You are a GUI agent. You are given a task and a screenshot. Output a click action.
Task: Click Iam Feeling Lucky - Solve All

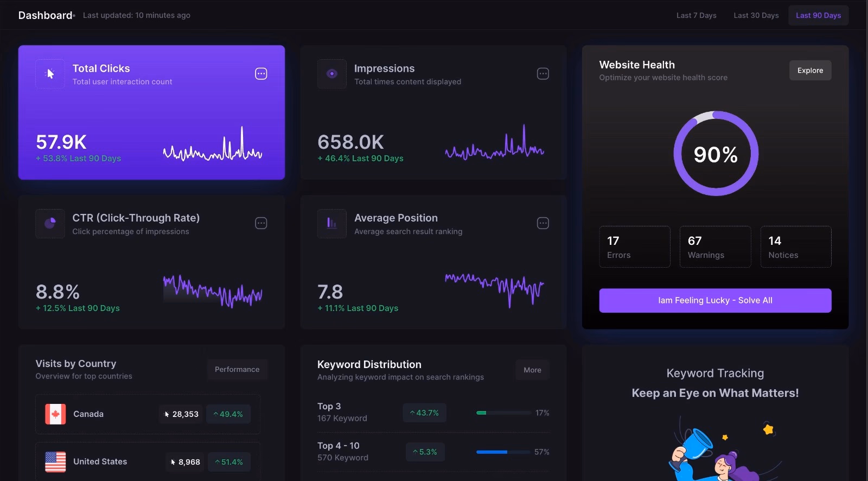pyautogui.click(x=715, y=300)
